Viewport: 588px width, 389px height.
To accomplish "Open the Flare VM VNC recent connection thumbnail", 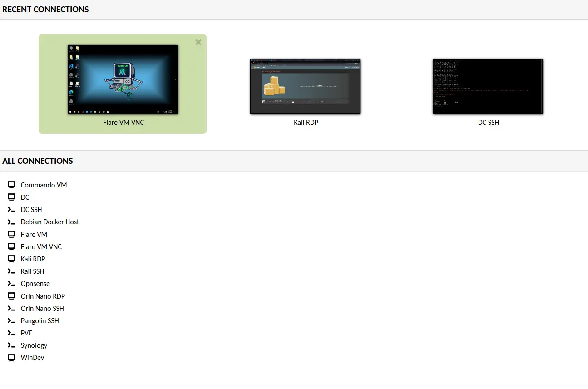I will [123, 79].
